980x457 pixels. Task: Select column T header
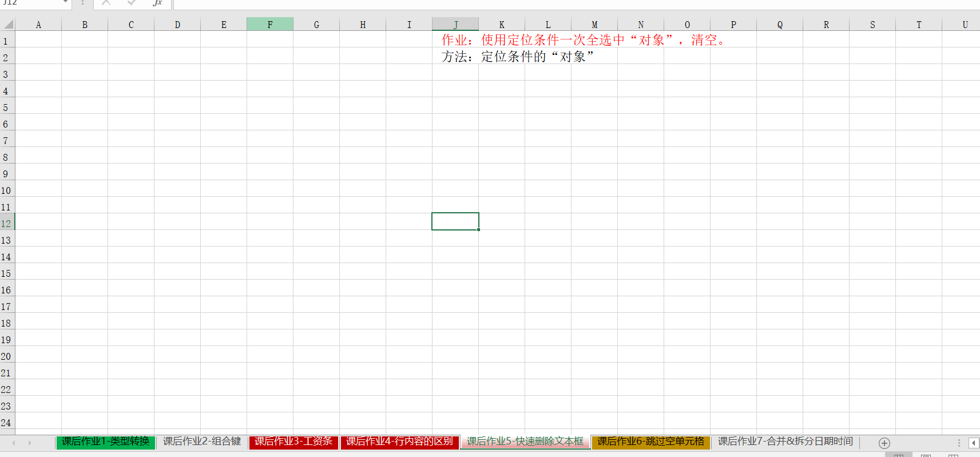click(x=919, y=25)
